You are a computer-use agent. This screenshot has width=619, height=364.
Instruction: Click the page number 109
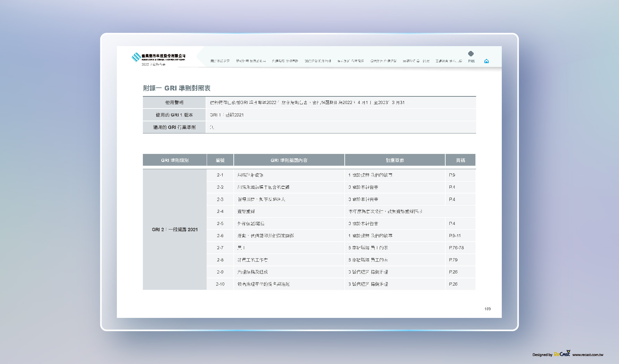pos(488,309)
